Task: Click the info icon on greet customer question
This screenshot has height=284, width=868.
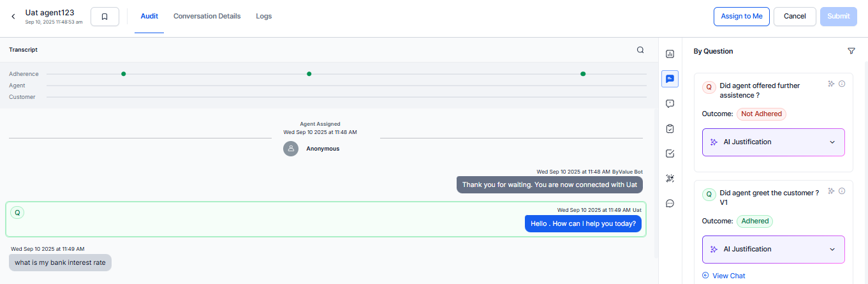Action: coord(842,191)
